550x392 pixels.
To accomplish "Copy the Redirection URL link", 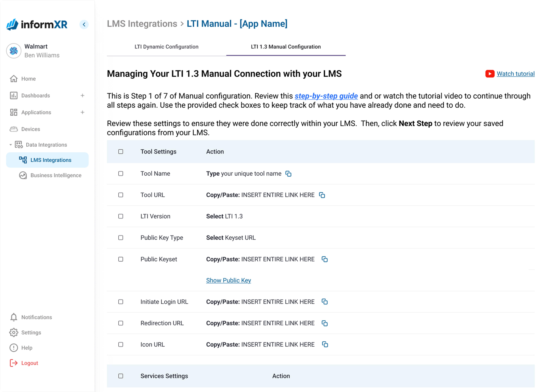I will point(325,323).
